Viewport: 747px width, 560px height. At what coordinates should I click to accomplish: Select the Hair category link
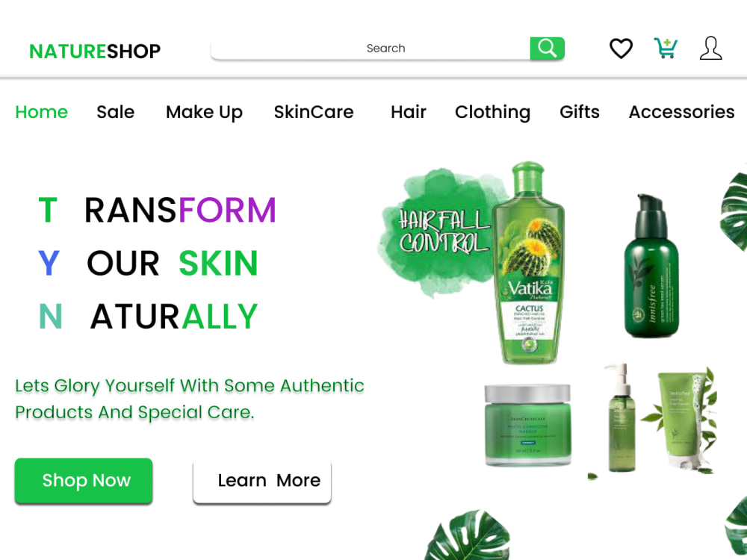pyautogui.click(x=409, y=112)
